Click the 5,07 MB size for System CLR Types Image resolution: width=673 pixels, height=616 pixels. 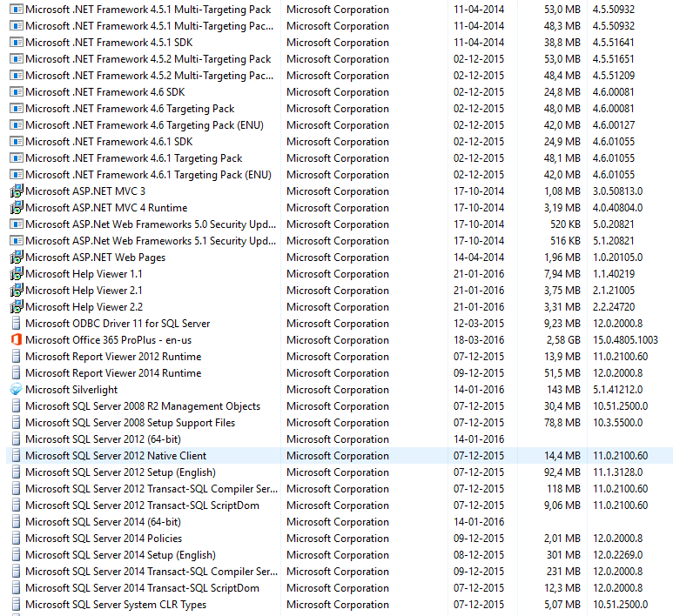click(x=562, y=604)
